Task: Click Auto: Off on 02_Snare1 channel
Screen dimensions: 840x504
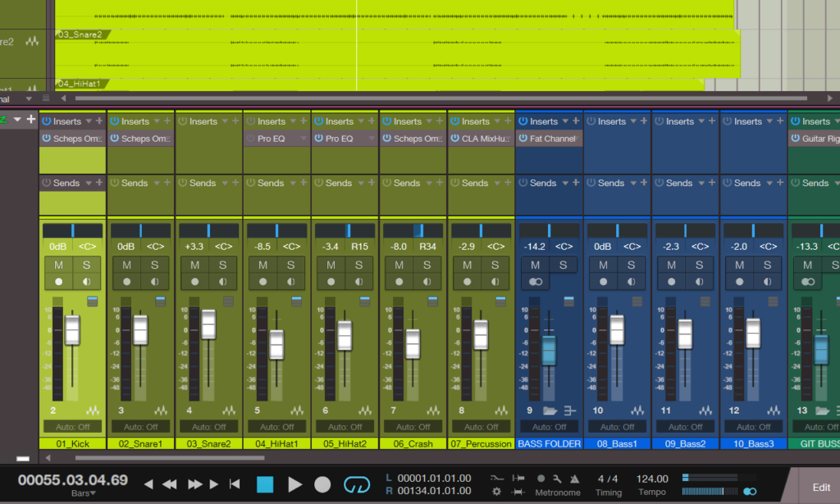Action: [140, 427]
